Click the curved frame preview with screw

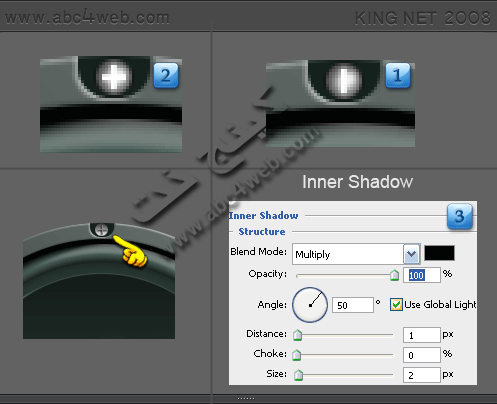[99, 281]
